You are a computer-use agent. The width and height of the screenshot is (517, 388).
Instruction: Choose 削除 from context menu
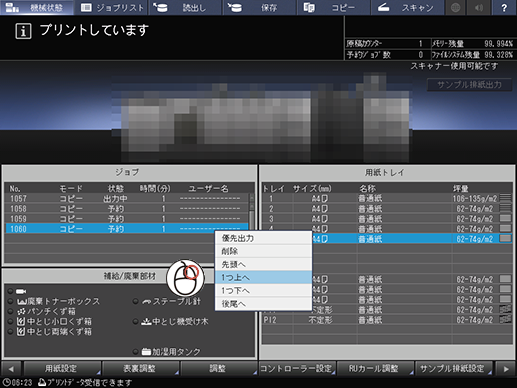coord(263,251)
